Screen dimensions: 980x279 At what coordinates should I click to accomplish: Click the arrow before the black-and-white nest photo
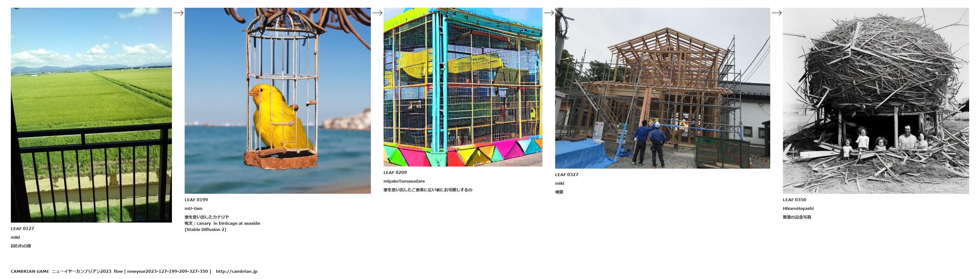[776, 13]
